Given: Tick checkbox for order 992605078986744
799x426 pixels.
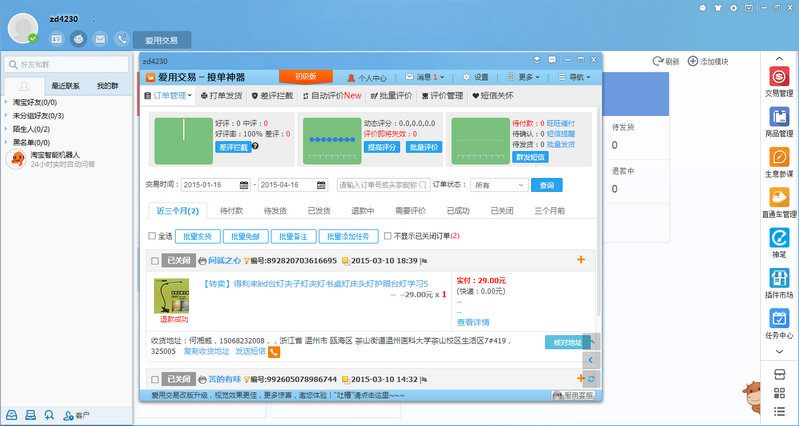Looking at the screenshot, I should 155,380.
